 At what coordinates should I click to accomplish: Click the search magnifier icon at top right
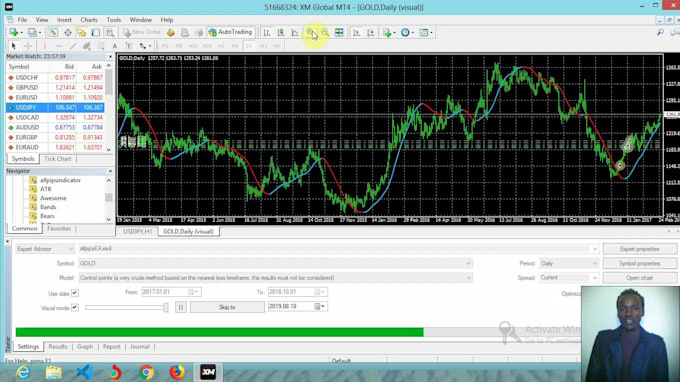click(x=660, y=32)
